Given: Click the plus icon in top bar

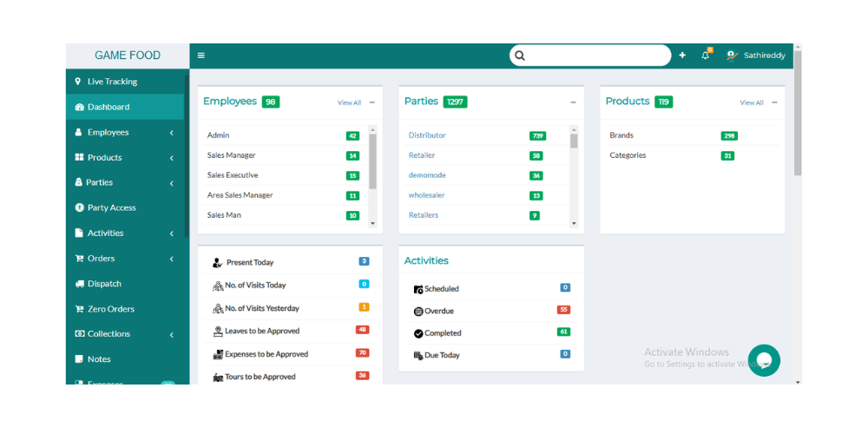Looking at the screenshot, I should [x=682, y=56].
